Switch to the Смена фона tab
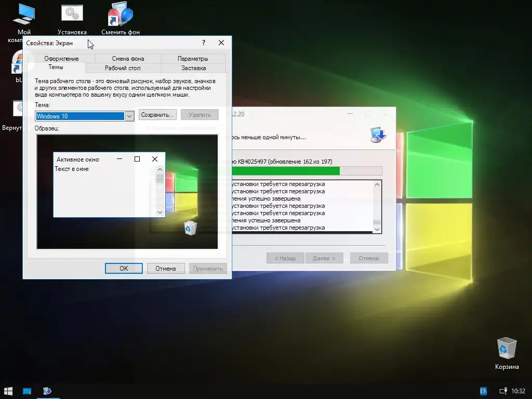 (128, 58)
